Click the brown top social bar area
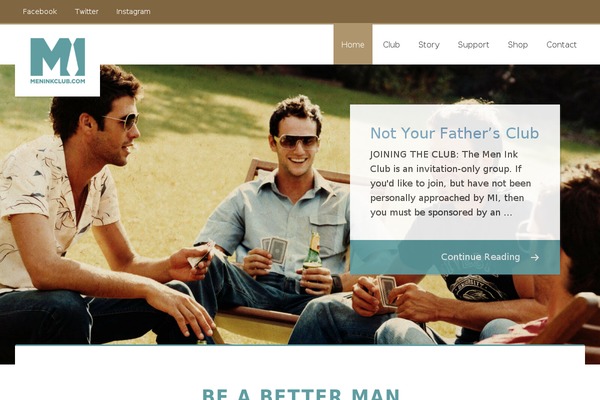600x400 pixels. pyautogui.click(x=375, y=11)
